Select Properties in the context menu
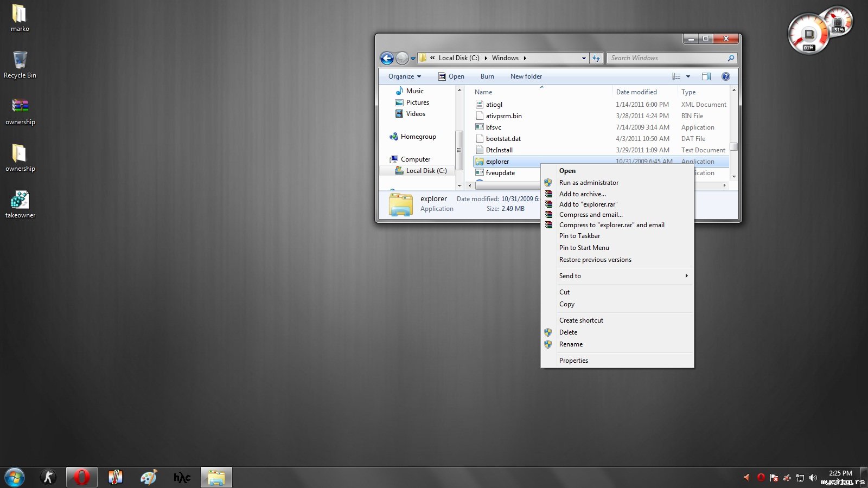This screenshot has width=868, height=488. point(573,361)
